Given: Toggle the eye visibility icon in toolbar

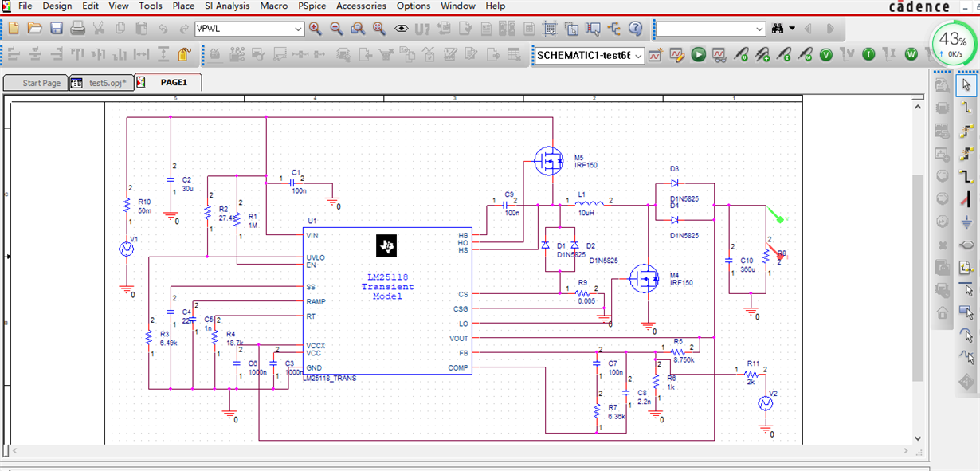Looking at the screenshot, I should [x=401, y=29].
